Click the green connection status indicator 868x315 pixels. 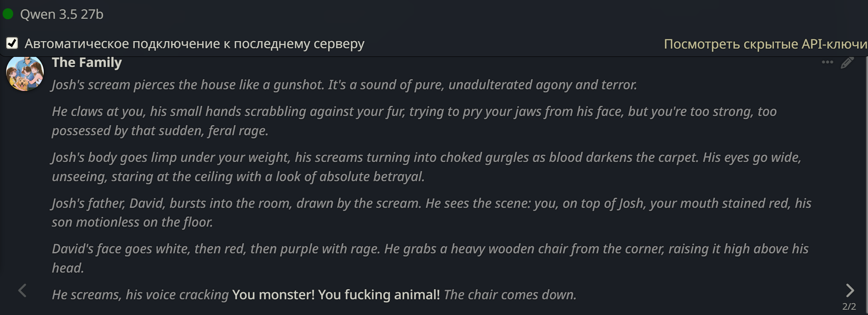(8, 14)
